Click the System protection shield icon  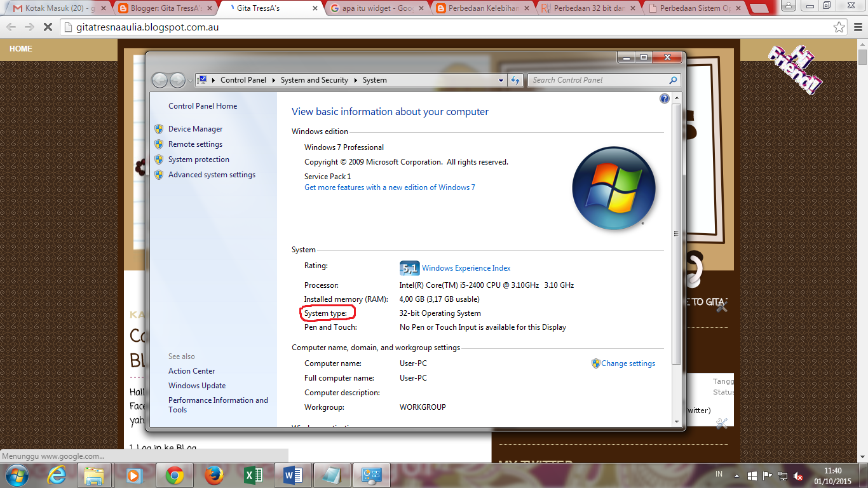159,159
